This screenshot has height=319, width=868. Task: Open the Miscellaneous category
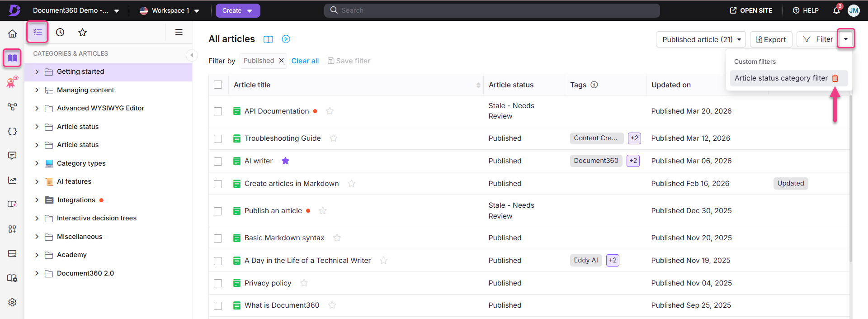coord(80,237)
